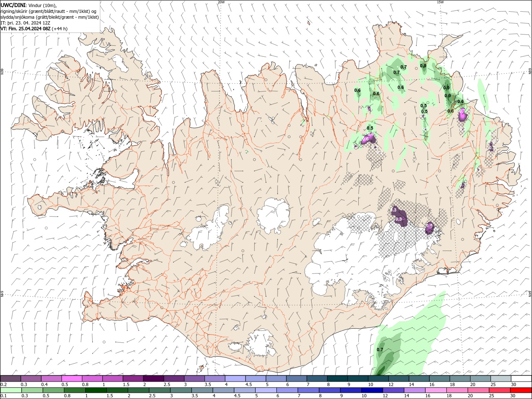This screenshot has width=532, height=399.
Task: Select the 14 swatch in the upper legend
Action: [x=419, y=379]
